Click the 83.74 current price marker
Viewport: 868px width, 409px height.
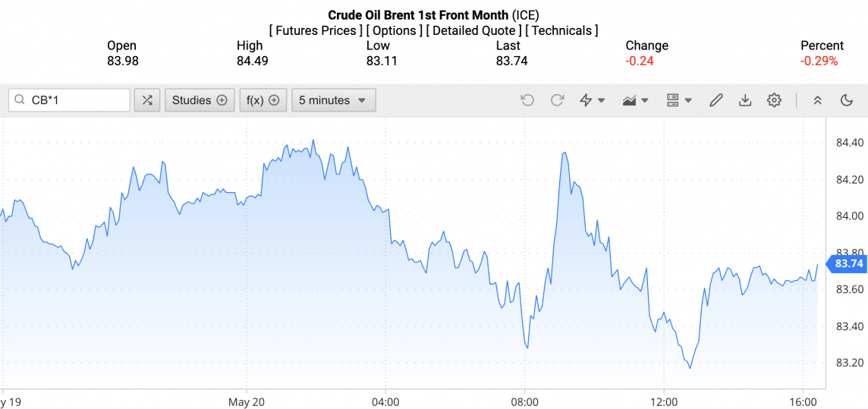(x=848, y=264)
